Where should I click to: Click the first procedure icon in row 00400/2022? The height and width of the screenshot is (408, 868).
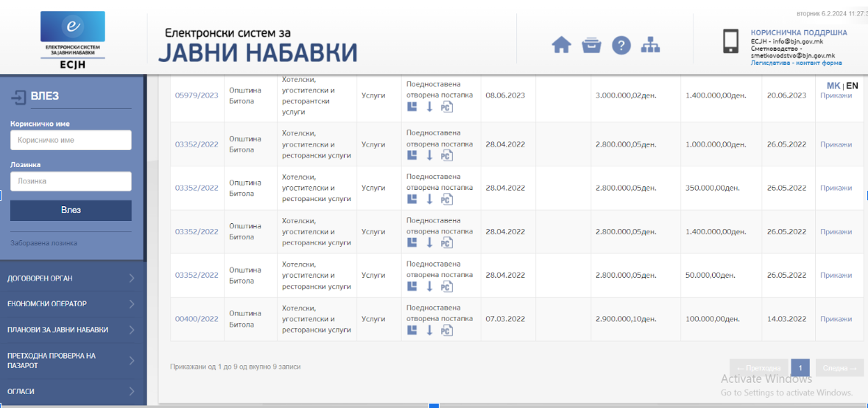pos(412,330)
